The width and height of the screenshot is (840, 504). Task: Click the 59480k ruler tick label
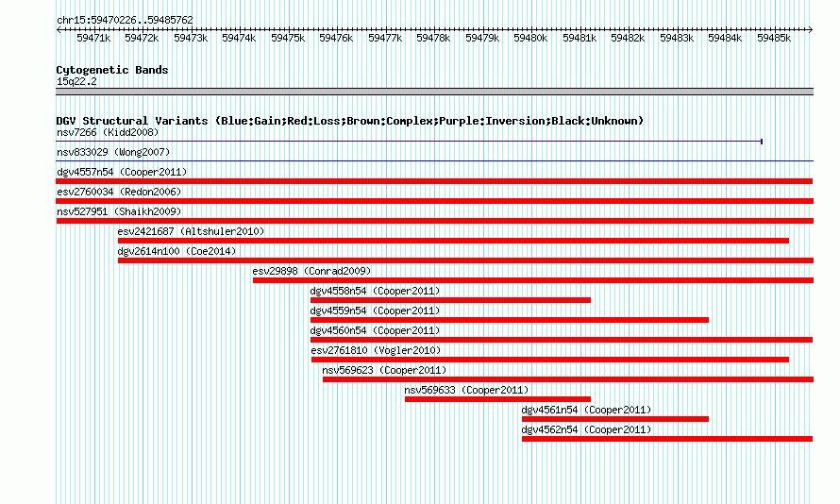click(530, 38)
